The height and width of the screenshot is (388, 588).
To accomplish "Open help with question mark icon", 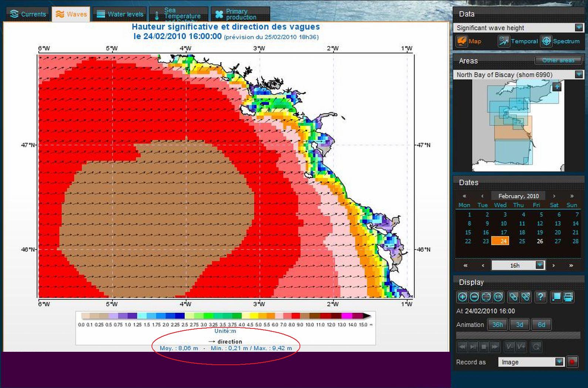I will 541,297.
